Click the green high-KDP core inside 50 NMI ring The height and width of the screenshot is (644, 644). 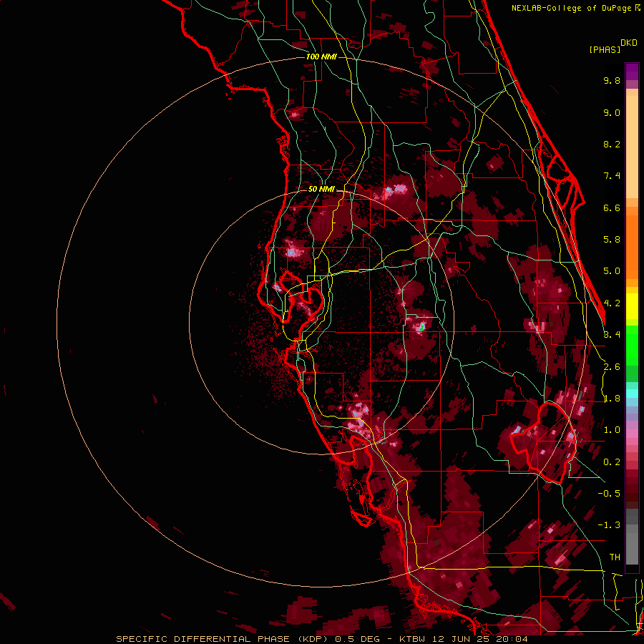421,327
